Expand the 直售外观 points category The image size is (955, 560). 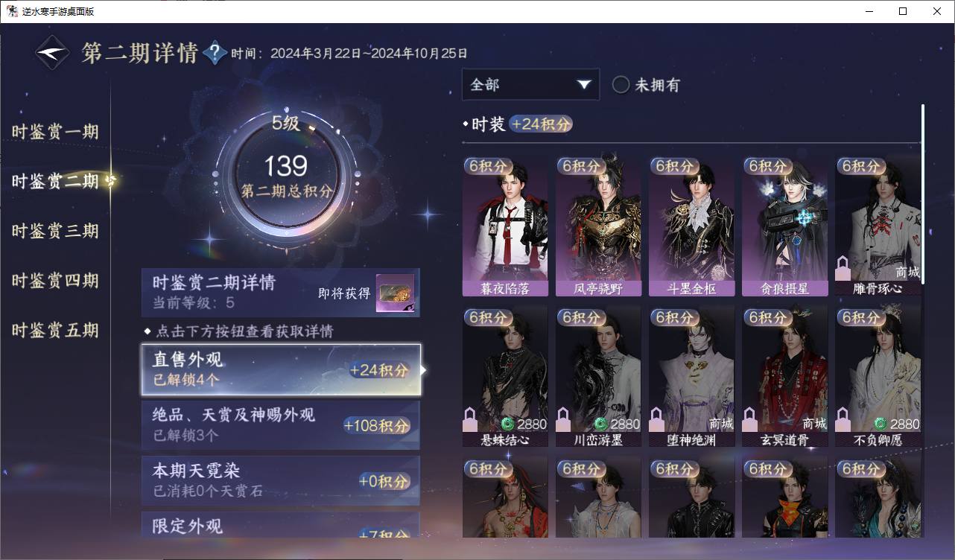pos(281,369)
